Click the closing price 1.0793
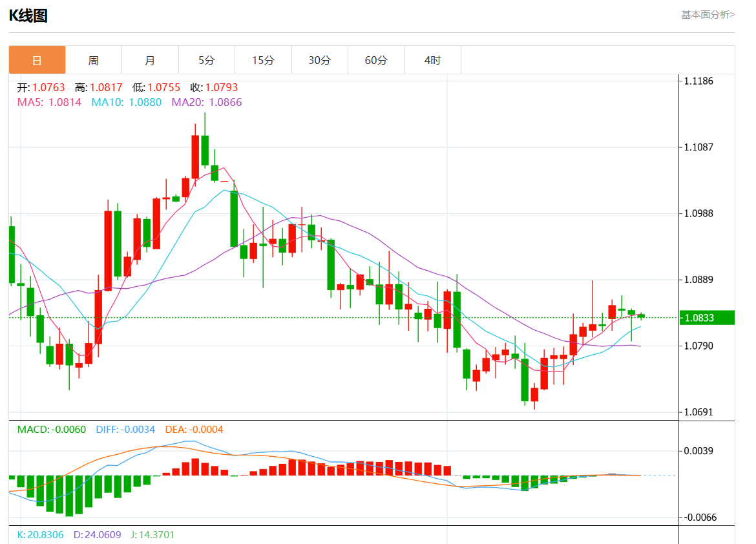Viewport: 756px width, 544px height. (221, 87)
